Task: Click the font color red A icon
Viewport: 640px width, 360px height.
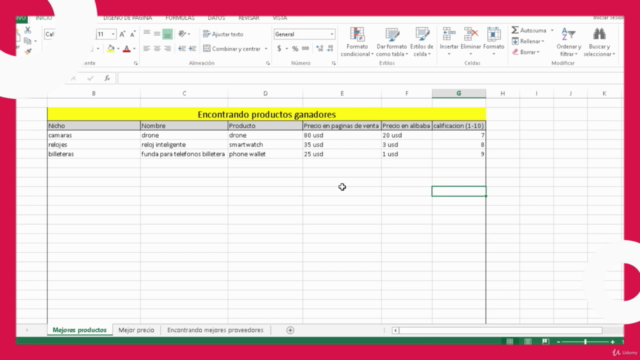Action: pos(127,49)
